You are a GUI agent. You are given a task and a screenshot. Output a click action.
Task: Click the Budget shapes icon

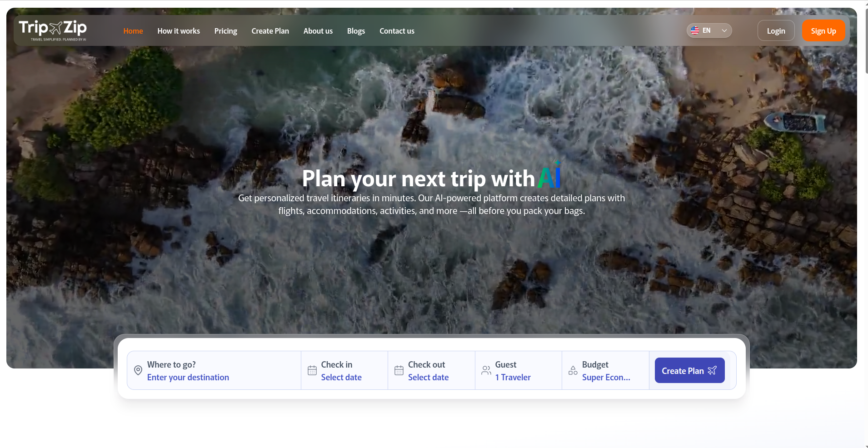click(573, 370)
